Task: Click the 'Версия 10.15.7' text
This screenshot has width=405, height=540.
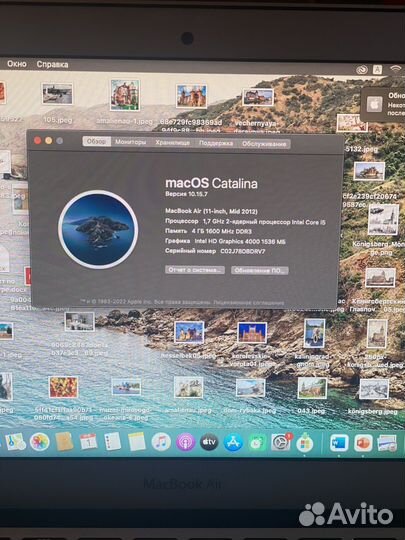Action: click(x=186, y=194)
